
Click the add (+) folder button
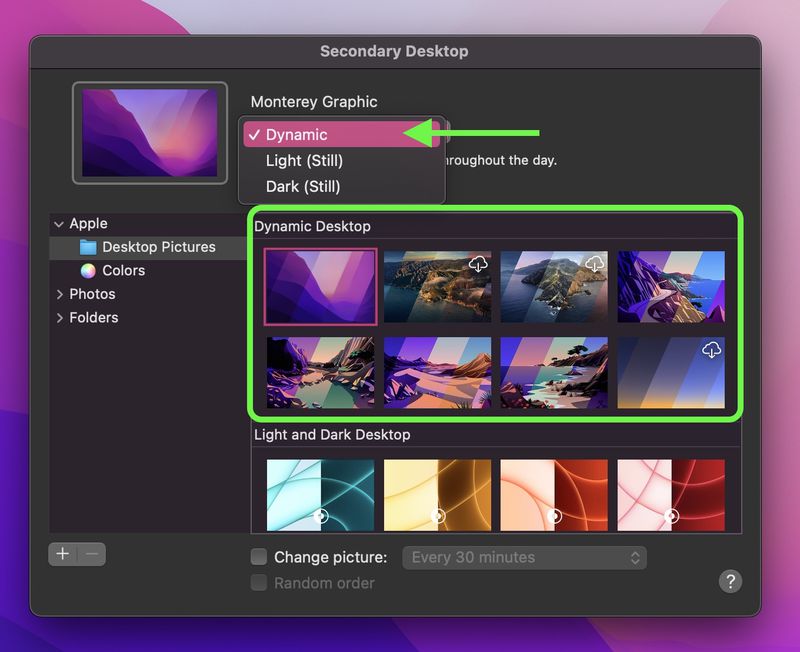click(62, 554)
